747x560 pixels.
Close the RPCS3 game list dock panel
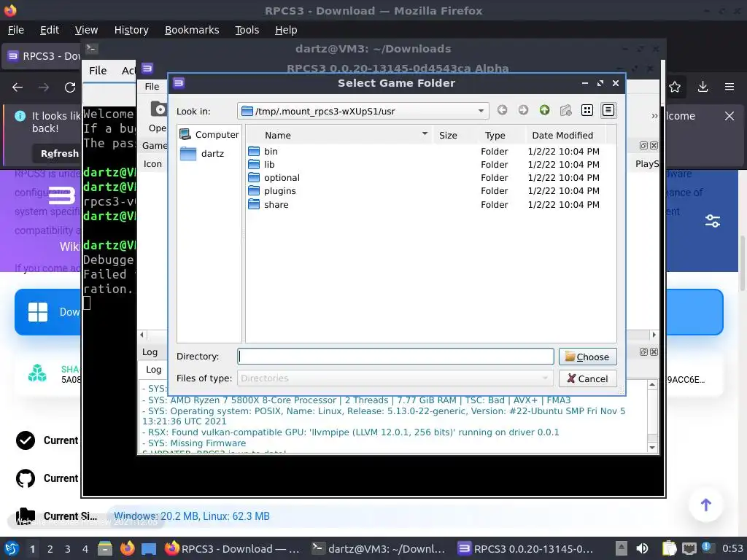tap(654, 145)
